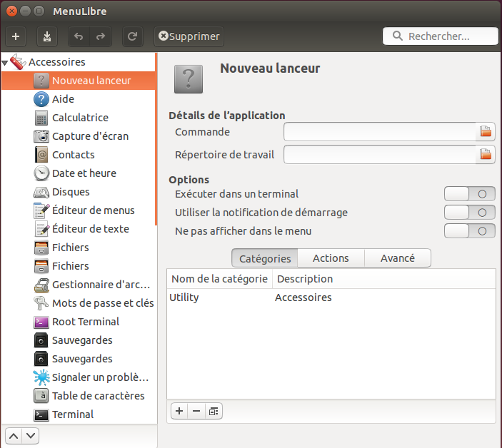Select the Éditeur de menus icon
Viewport: 502px width, 448px height.
click(x=41, y=210)
